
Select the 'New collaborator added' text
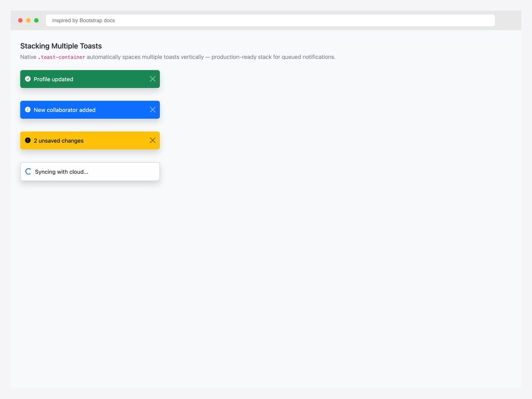click(x=64, y=110)
